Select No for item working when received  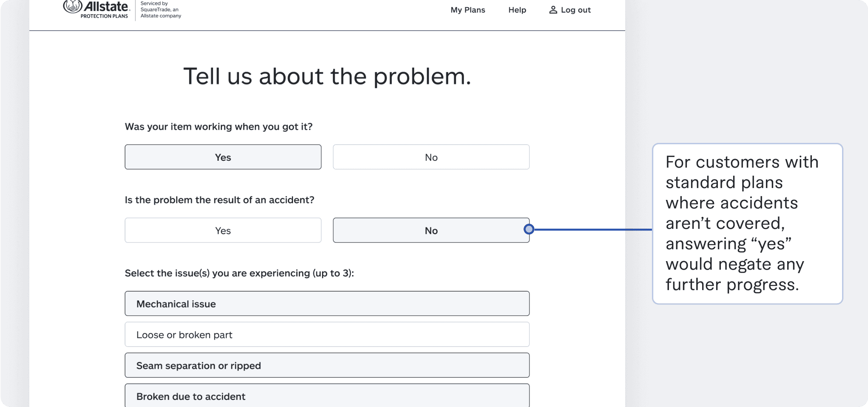[x=431, y=157]
